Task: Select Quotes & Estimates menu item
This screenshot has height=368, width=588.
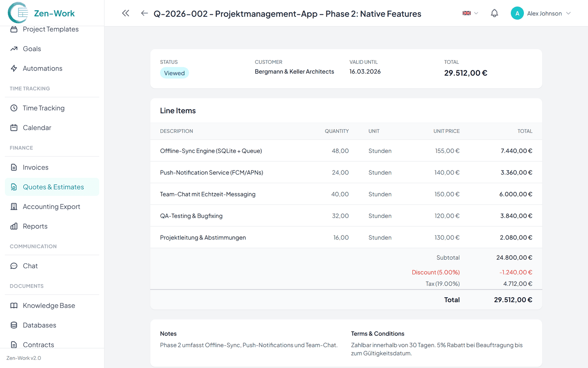Action: pyautogui.click(x=53, y=187)
